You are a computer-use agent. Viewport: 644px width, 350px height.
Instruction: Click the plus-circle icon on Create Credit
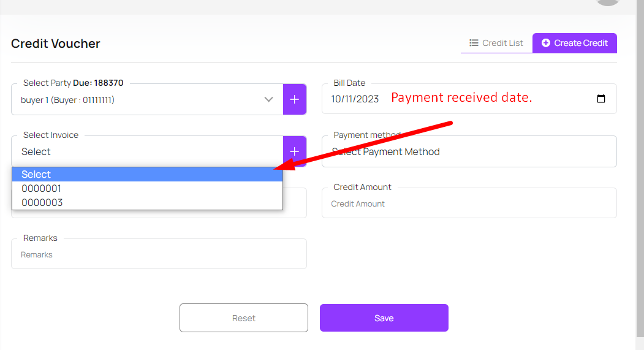click(x=546, y=43)
